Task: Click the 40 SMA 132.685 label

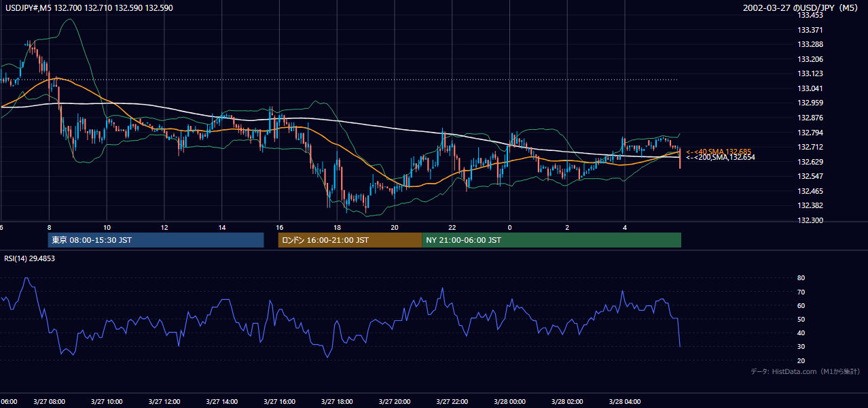Action: coord(719,152)
